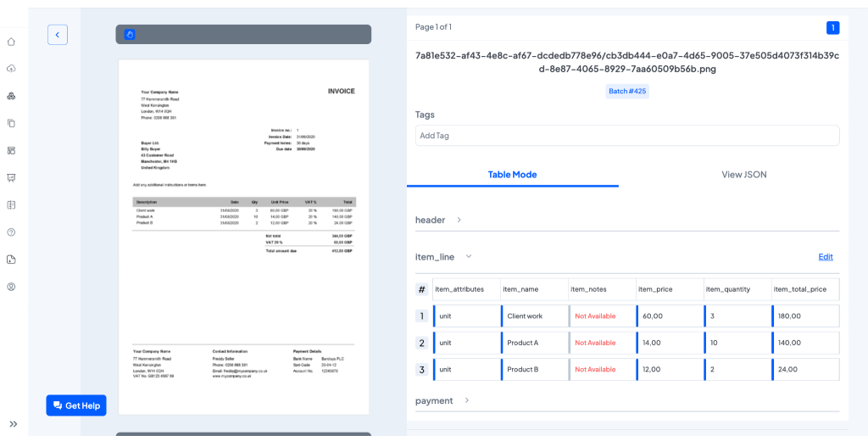Viewport: 868px width, 436px height.
Task: Click the Add Tag input field
Action: (626, 136)
